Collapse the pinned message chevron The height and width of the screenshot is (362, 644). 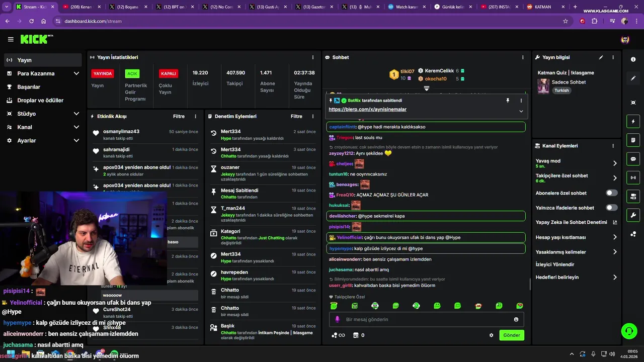coord(521,111)
